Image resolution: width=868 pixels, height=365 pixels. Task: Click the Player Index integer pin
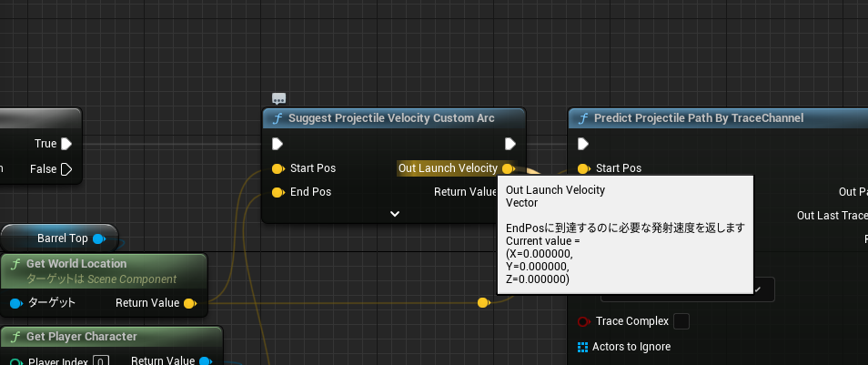coord(16,362)
